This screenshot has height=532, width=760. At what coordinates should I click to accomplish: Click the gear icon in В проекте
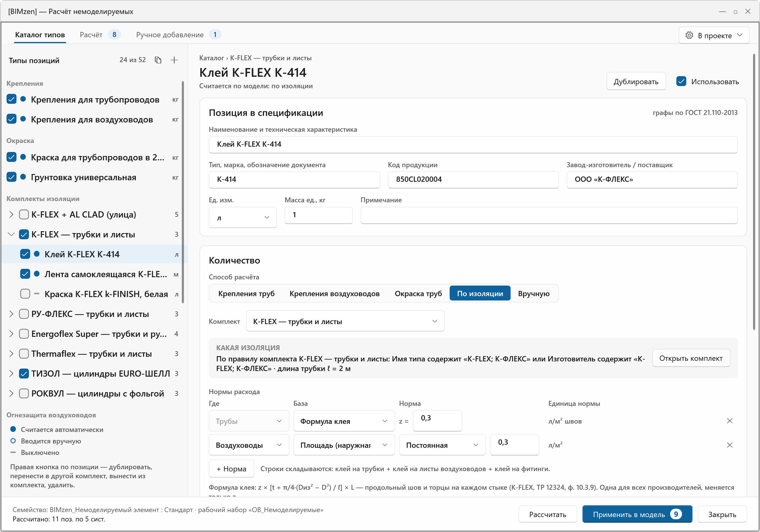(x=689, y=35)
